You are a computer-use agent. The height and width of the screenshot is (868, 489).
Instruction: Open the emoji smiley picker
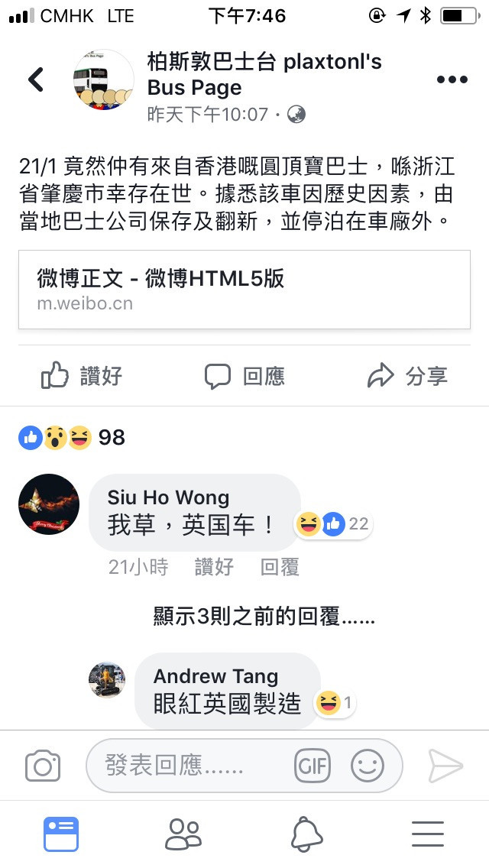click(368, 766)
